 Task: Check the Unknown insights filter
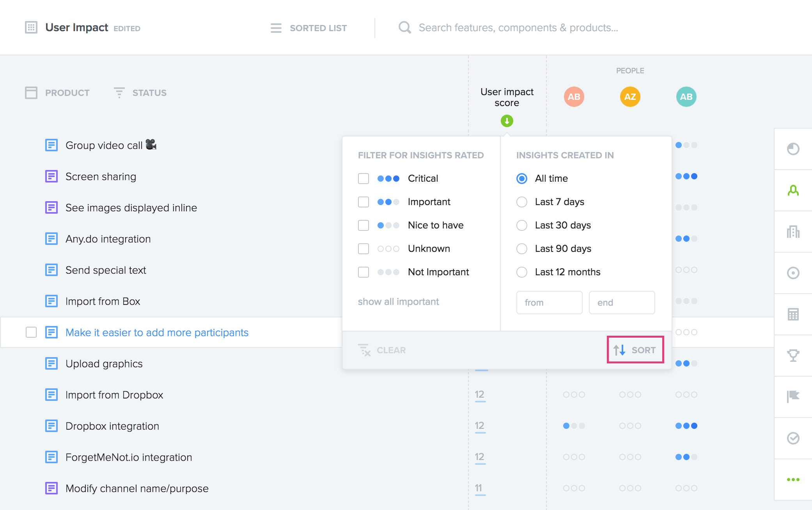point(363,249)
